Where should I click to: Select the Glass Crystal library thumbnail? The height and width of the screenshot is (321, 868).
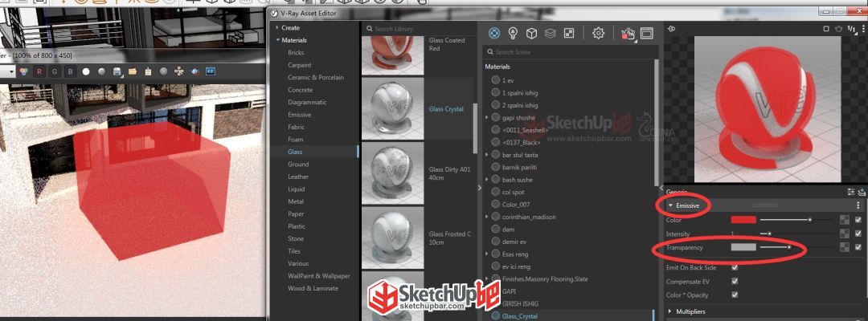pyautogui.click(x=392, y=109)
